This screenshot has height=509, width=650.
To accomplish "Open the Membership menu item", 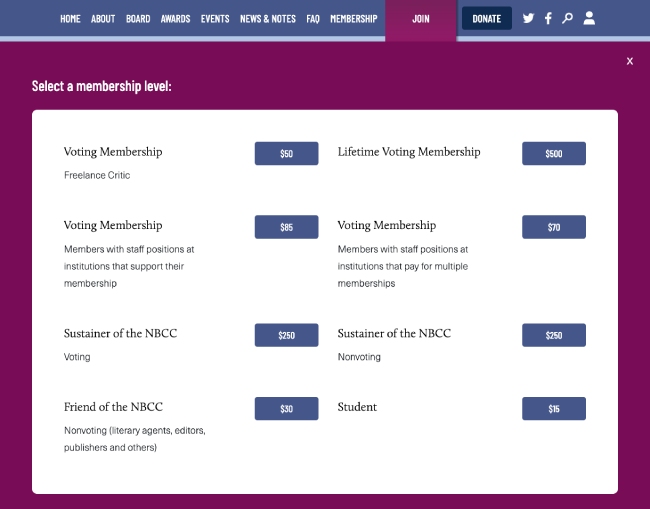I will 354,19.
